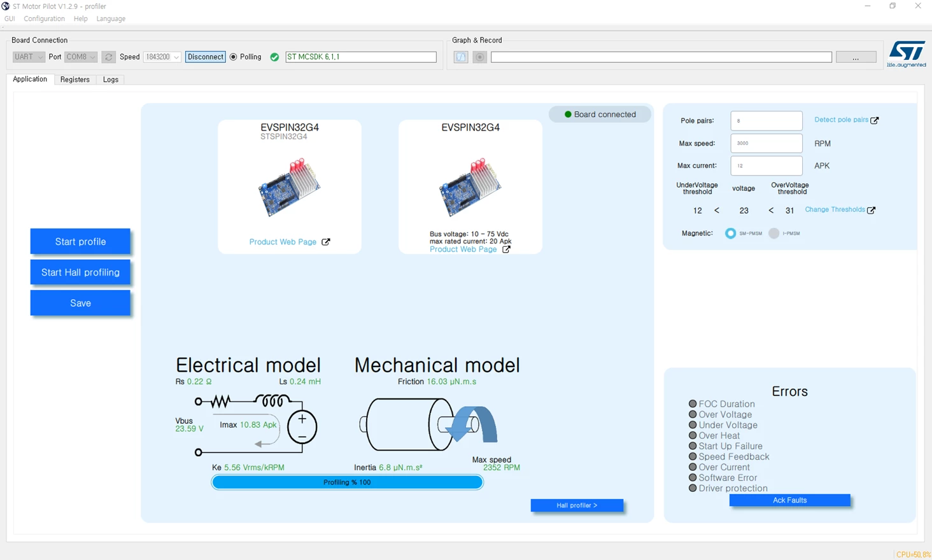The width and height of the screenshot is (932, 560).
Task: Click the Over Current error indicator
Action: 693,466
